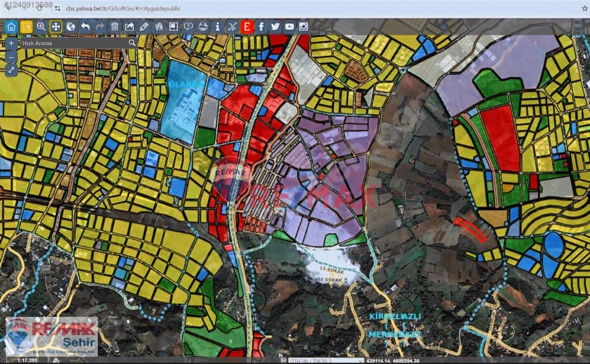
Task: Select the pencil drawing tool
Action: pos(144,27)
